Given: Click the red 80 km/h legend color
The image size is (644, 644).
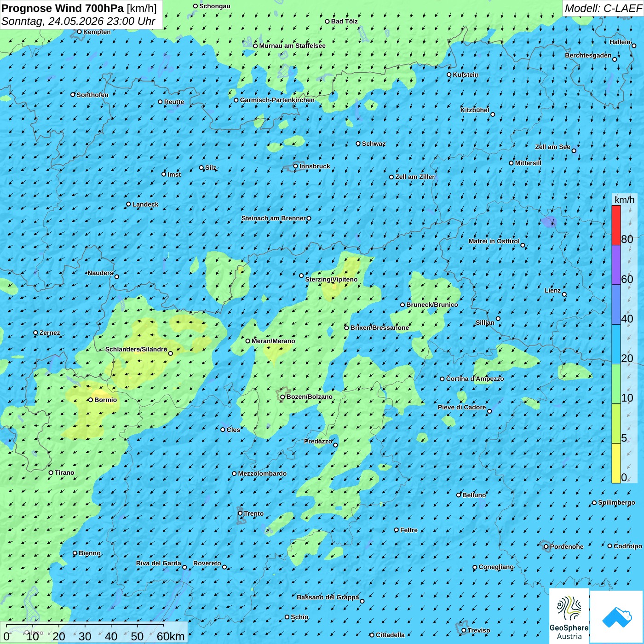Looking at the screenshot, I should click(x=616, y=225).
